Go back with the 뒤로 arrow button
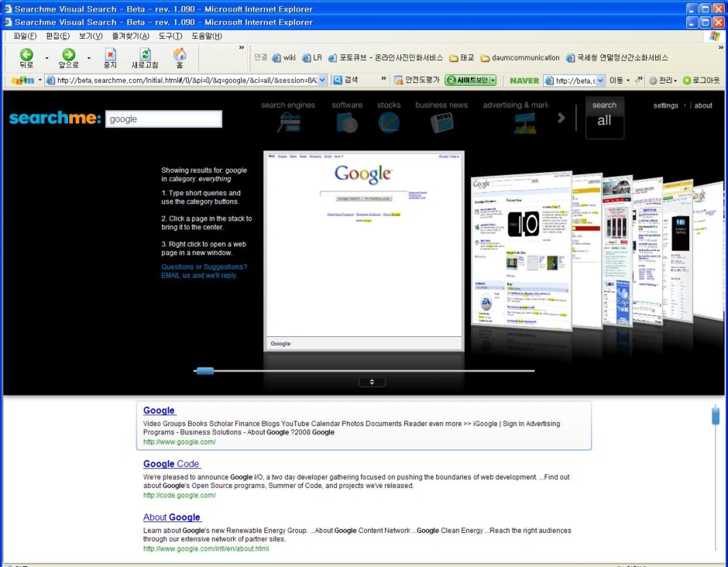The height and width of the screenshot is (567, 728). pos(26,58)
